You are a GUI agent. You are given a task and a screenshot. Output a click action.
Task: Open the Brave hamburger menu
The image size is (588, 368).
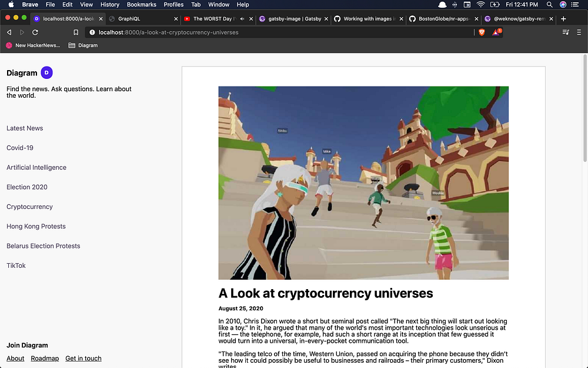point(579,32)
